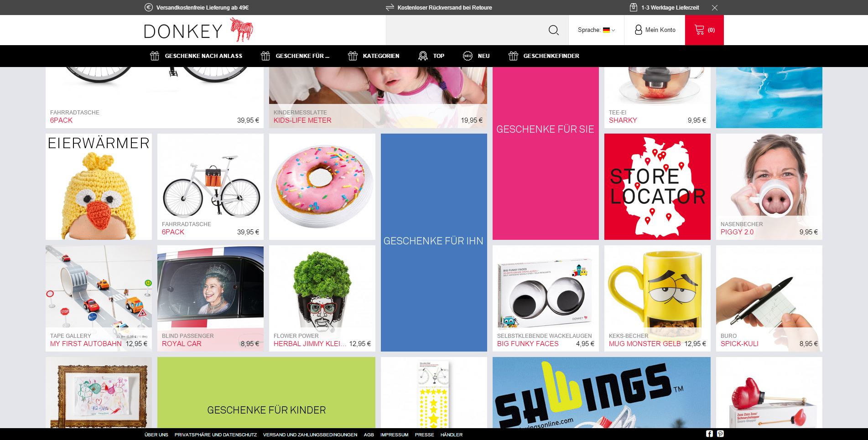This screenshot has height=440, width=868.
Task: Open the Pinterest page icon
Action: coord(720,434)
